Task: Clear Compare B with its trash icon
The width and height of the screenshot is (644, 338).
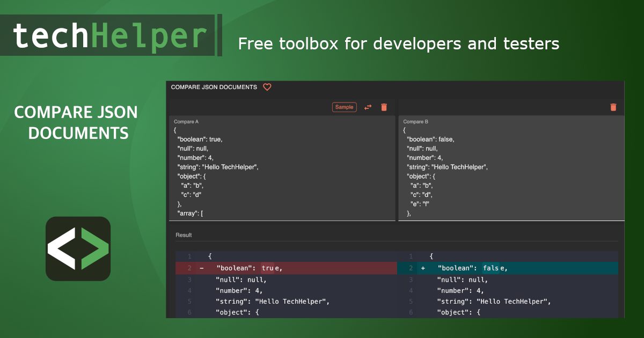Action: [613, 107]
